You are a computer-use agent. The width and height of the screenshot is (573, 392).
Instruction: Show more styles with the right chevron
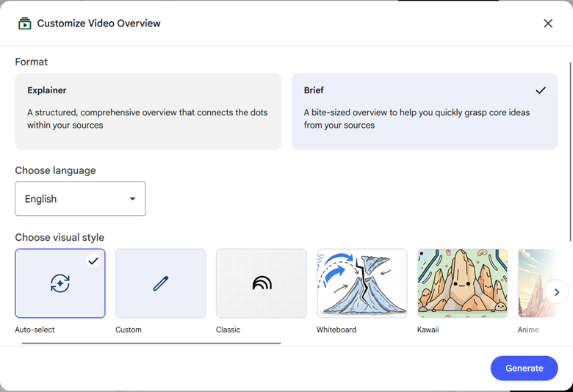pyautogui.click(x=557, y=292)
